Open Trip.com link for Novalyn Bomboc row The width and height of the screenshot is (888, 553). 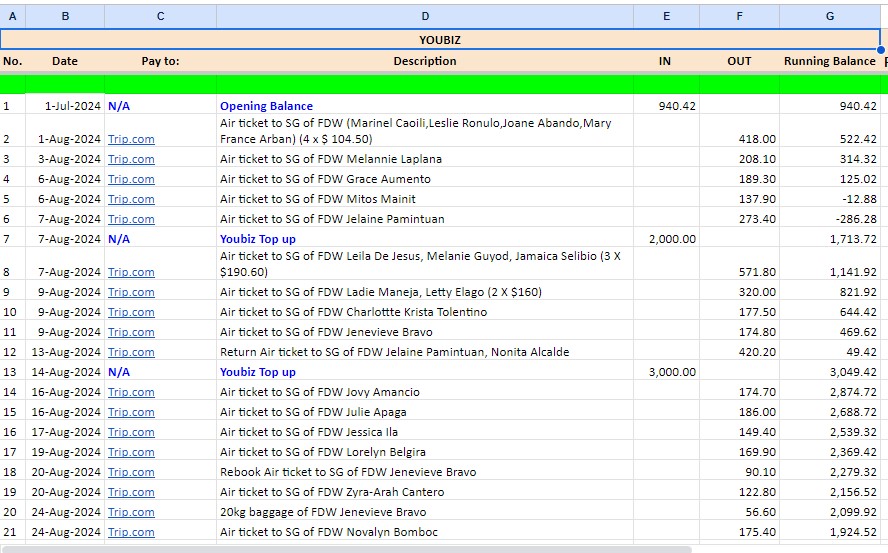(x=131, y=532)
